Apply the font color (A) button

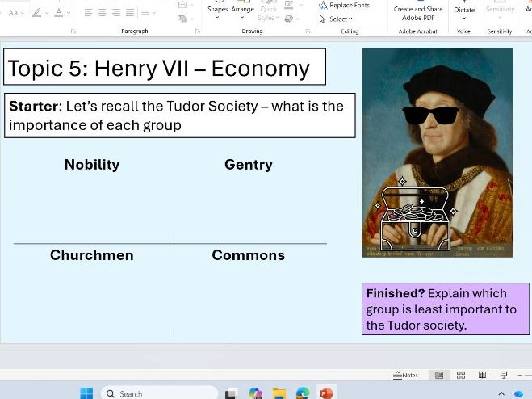pyautogui.click(x=59, y=13)
